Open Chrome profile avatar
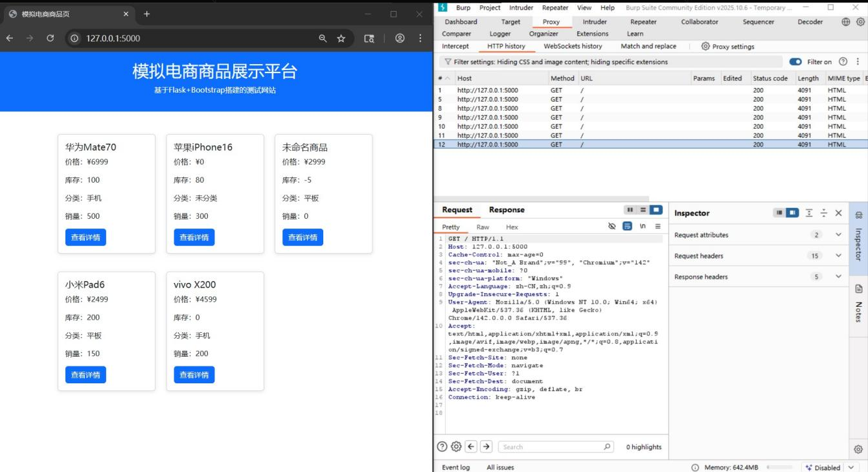This screenshot has height=472, width=868. (400, 38)
